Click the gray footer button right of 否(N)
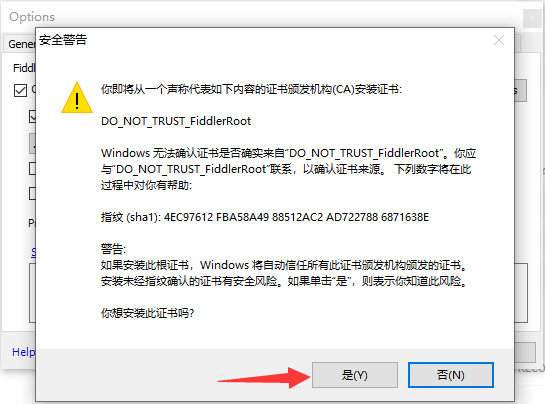 [x=525, y=353]
